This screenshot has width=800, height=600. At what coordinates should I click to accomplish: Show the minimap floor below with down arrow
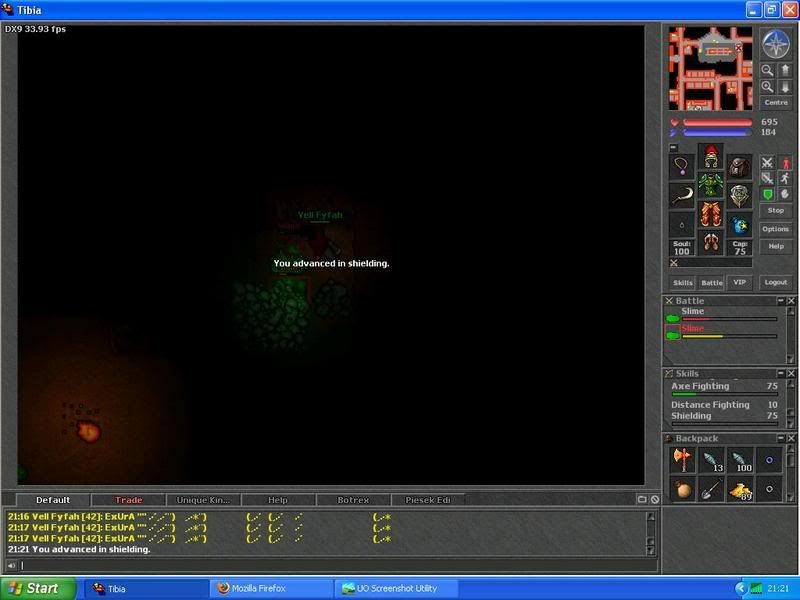point(785,87)
